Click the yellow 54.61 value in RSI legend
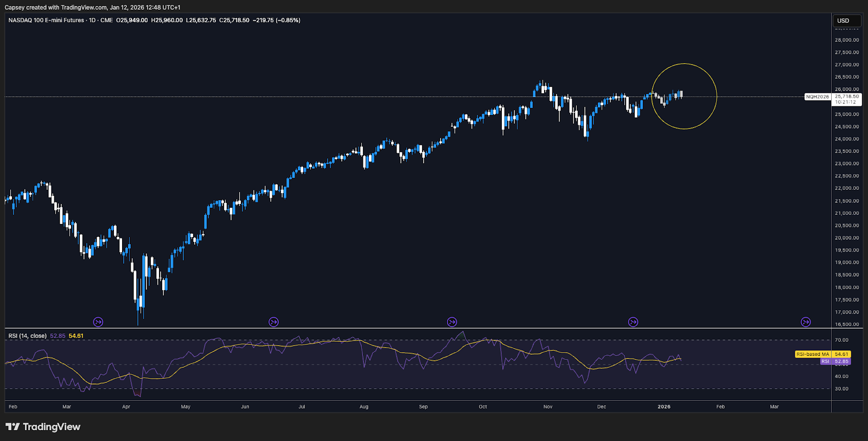 point(76,336)
